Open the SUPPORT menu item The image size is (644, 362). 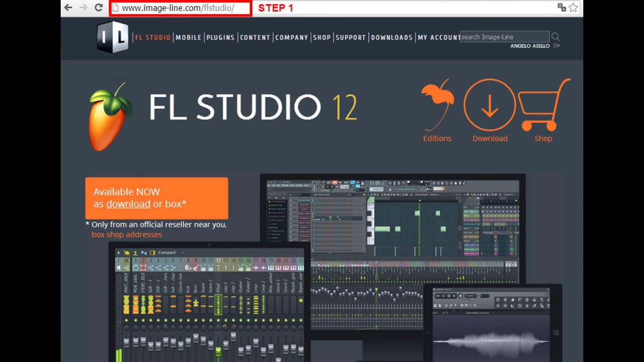click(x=351, y=37)
